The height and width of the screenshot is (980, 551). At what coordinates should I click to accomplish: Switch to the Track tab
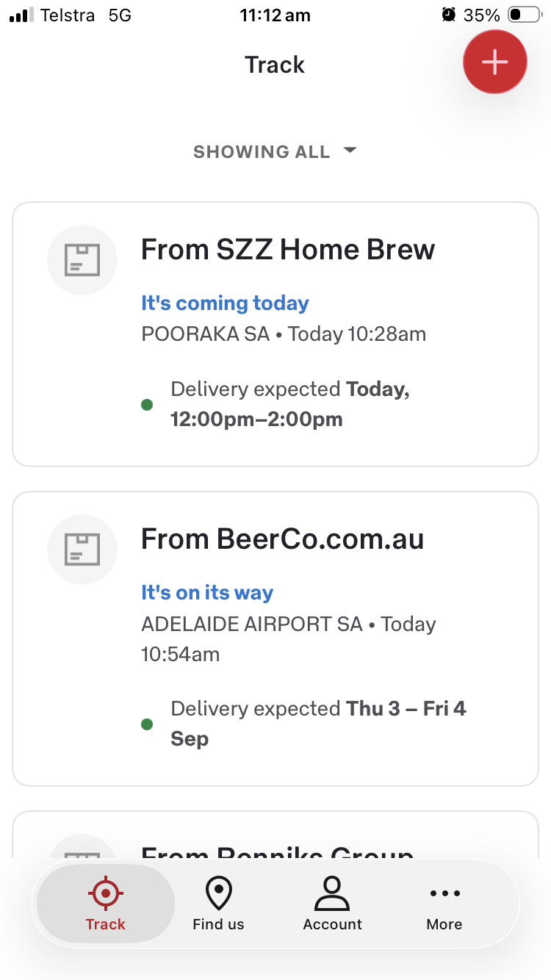(106, 904)
